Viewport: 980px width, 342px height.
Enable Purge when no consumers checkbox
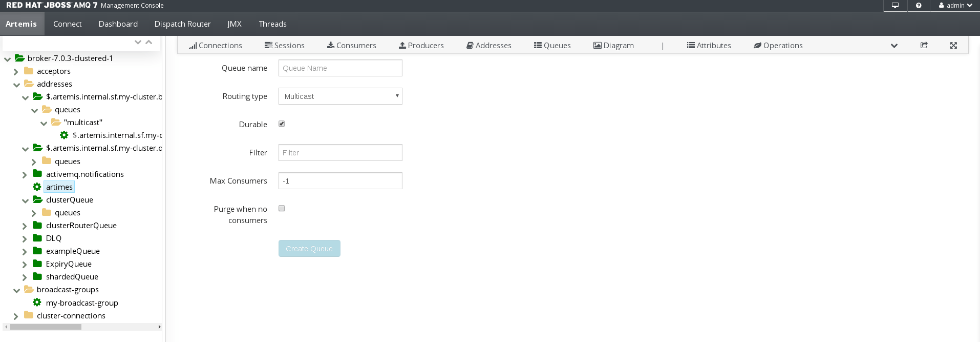click(x=282, y=208)
